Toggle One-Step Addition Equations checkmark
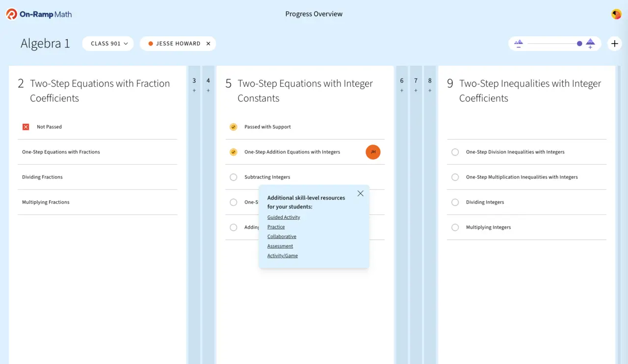The image size is (628, 364). click(234, 152)
